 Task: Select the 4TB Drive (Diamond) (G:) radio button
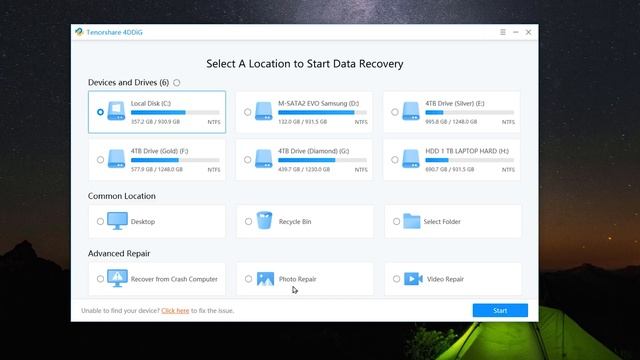coord(248,160)
